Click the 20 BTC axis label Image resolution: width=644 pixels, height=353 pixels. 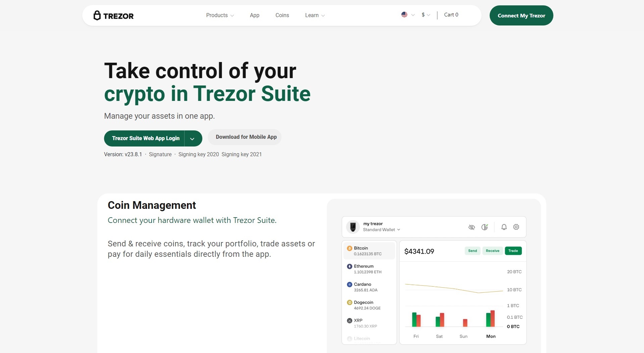pos(514,272)
